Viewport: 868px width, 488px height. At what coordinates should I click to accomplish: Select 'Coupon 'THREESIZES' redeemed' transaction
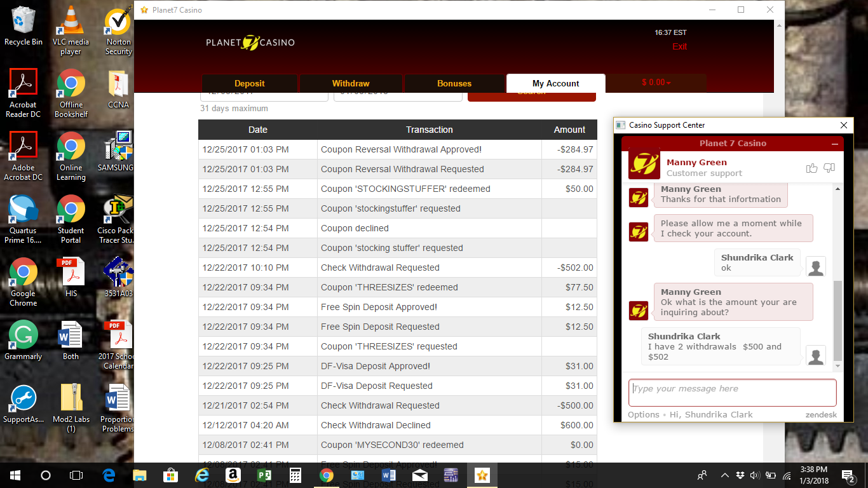[390, 287]
